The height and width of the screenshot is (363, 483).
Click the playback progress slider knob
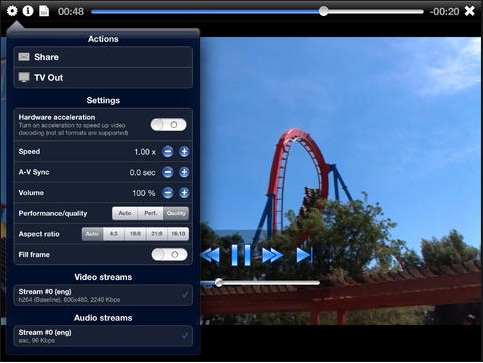click(x=323, y=11)
